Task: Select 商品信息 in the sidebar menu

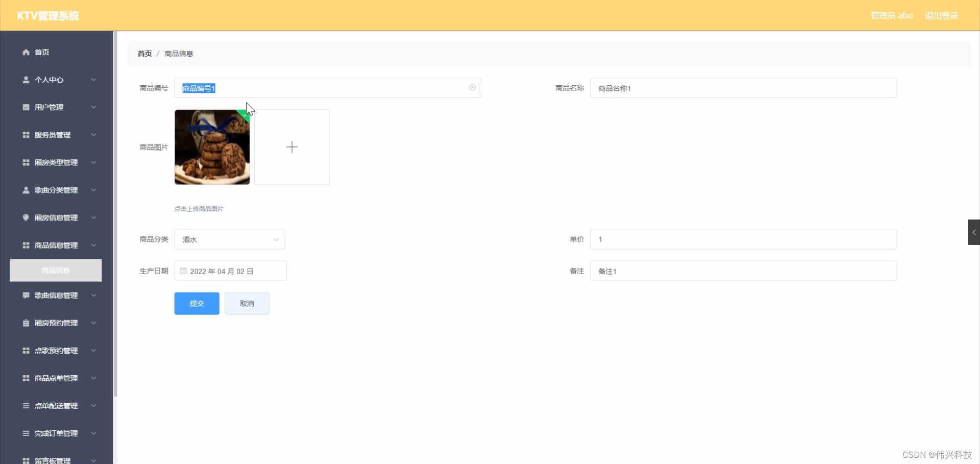Action: pos(55,270)
